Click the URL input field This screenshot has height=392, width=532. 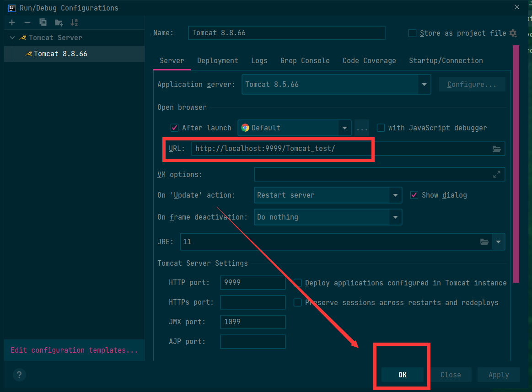[348, 149]
